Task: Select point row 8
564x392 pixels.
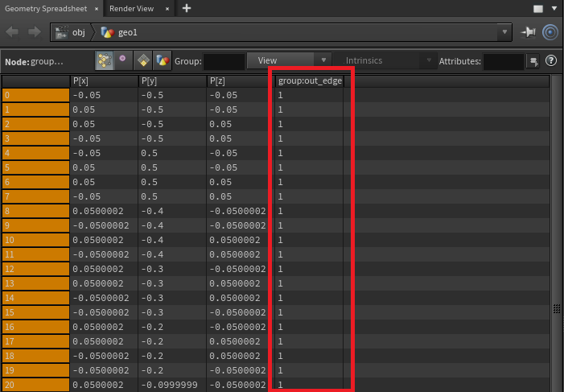Action: click(35, 212)
